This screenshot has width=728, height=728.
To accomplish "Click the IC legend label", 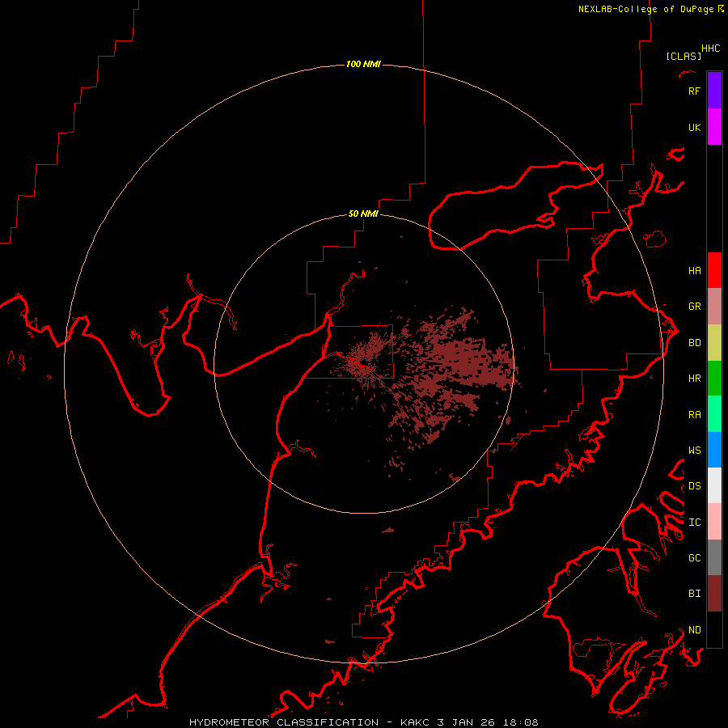I will (694, 523).
